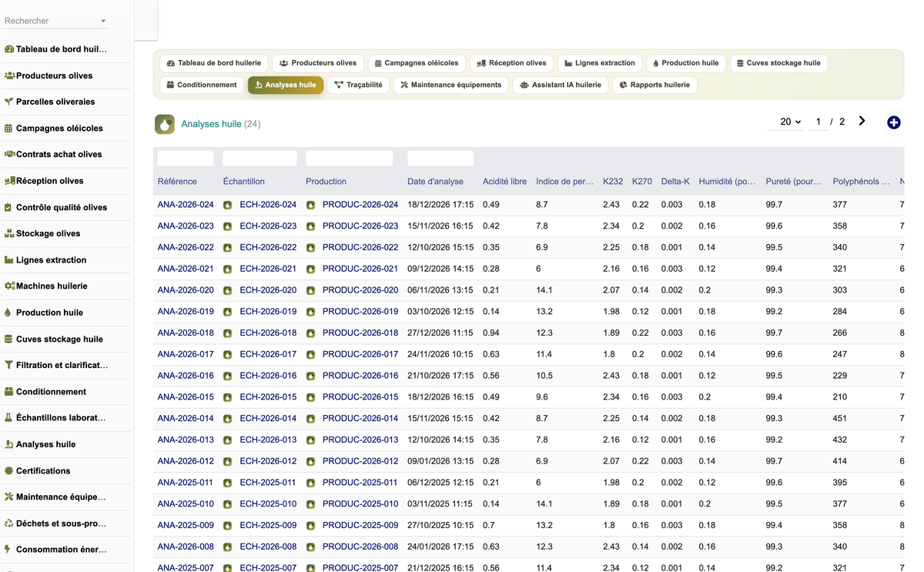
Task: Click the Déchets et sous-produits recycle icon
Action: click(9, 523)
